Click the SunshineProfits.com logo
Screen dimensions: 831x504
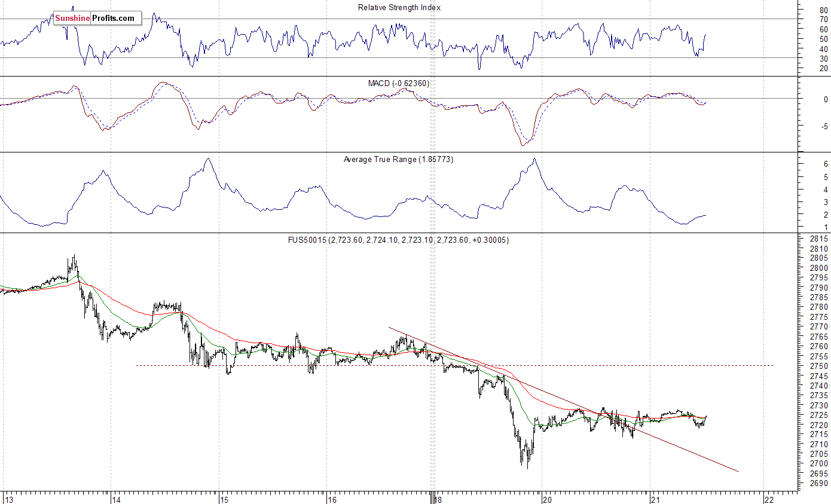97,19
